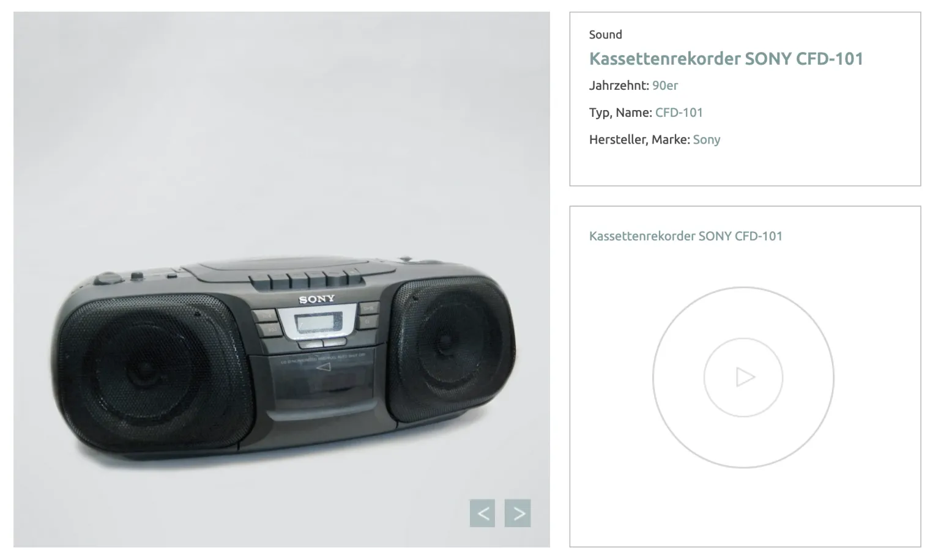This screenshot has height=560, width=930.
Task: Click the Hersteller, Marke label
Action: click(x=639, y=139)
